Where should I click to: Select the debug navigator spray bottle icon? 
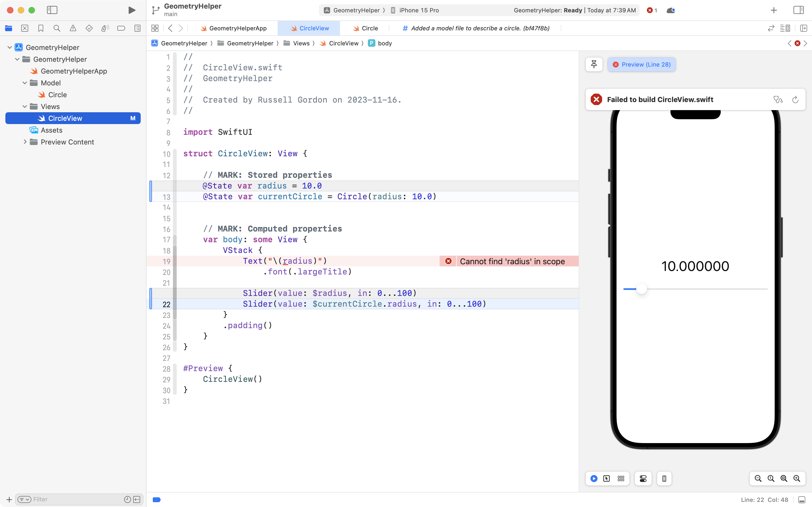coord(105,28)
